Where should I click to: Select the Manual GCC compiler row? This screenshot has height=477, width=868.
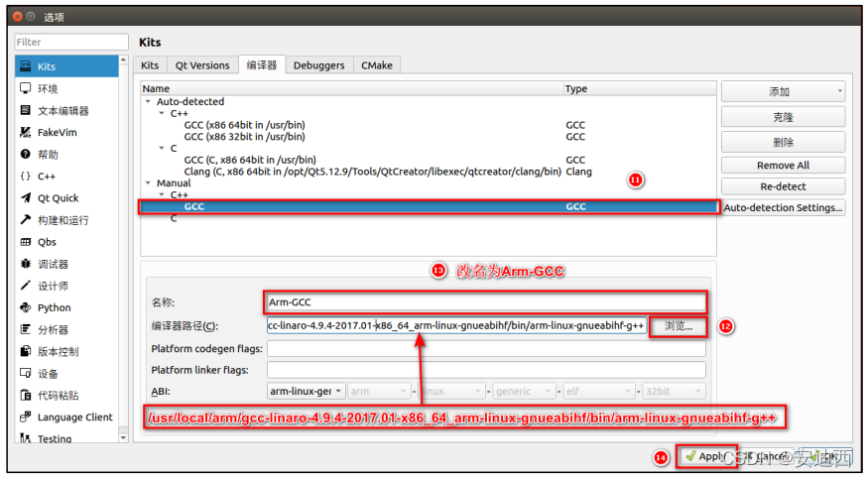[x=429, y=206]
